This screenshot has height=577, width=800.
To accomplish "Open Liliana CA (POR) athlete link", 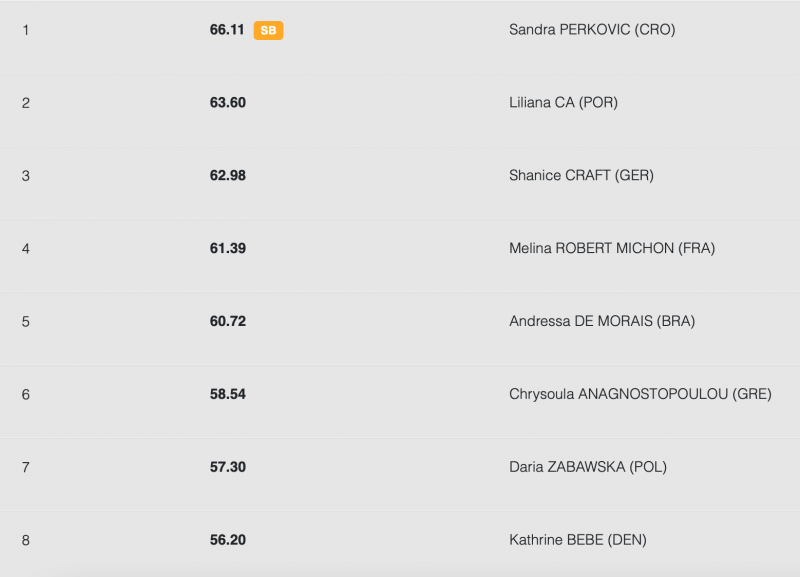I will click(563, 103).
